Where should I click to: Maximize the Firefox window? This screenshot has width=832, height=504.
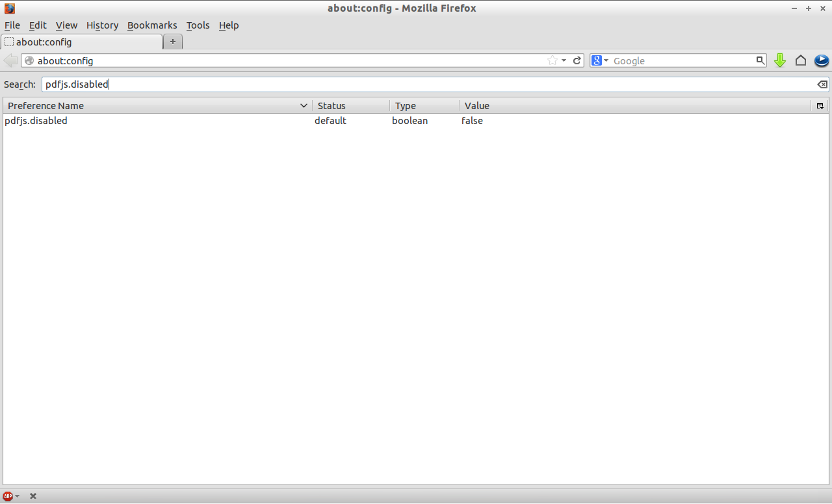[x=809, y=8]
